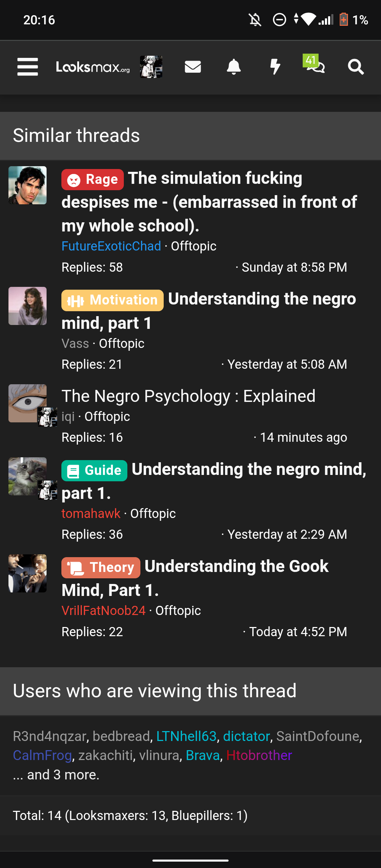The image size is (381, 868).
Task: Visit VrillFatNoob24's profile
Action: click(104, 611)
